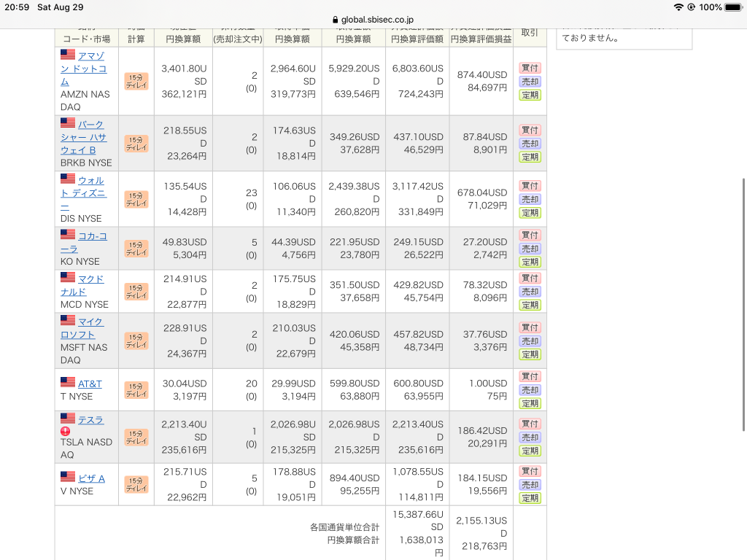The width and height of the screenshot is (747, 560).
Task: Tap the US flag beside the Walt Disney link
Action: 68,179
